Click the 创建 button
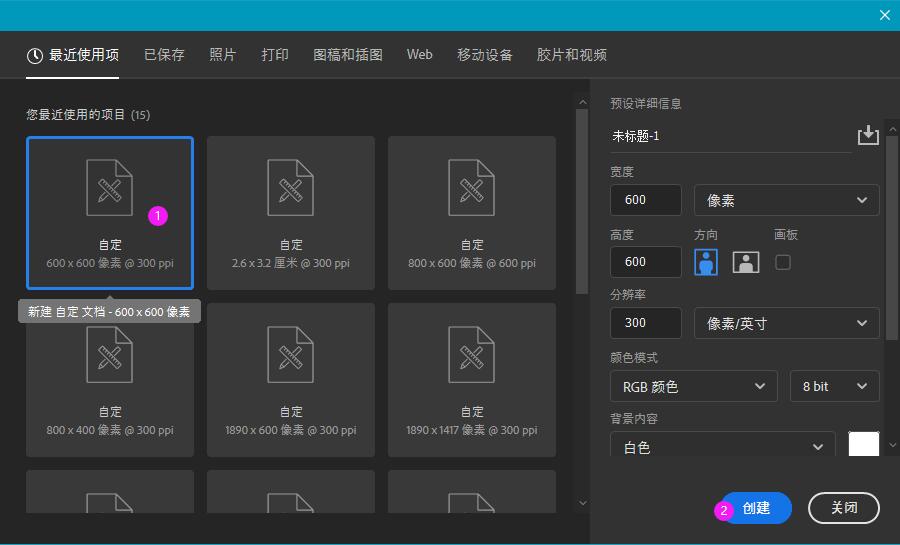 coord(756,508)
